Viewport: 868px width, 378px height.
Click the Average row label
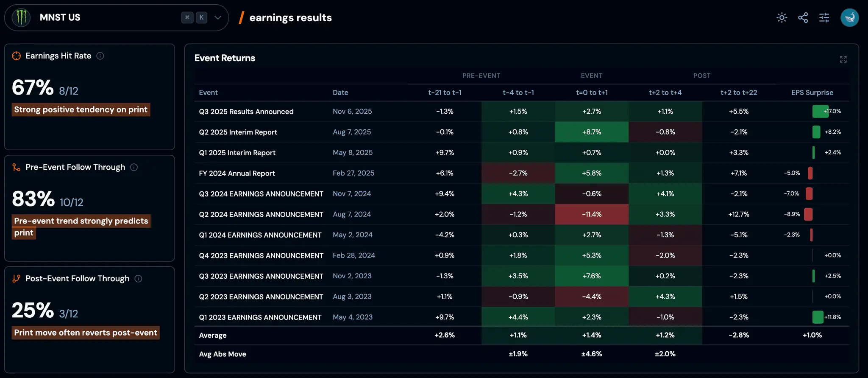[213, 335]
